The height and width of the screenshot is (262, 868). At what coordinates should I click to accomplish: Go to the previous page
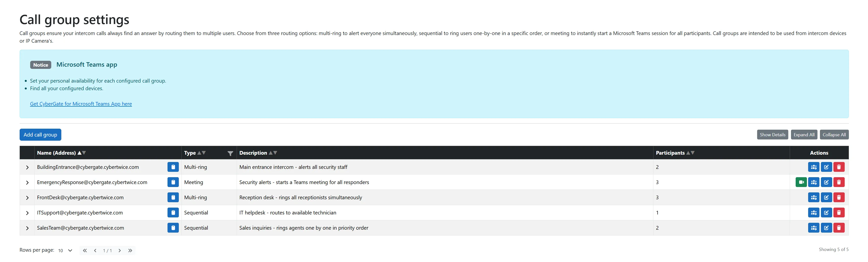click(x=95, y=250)
